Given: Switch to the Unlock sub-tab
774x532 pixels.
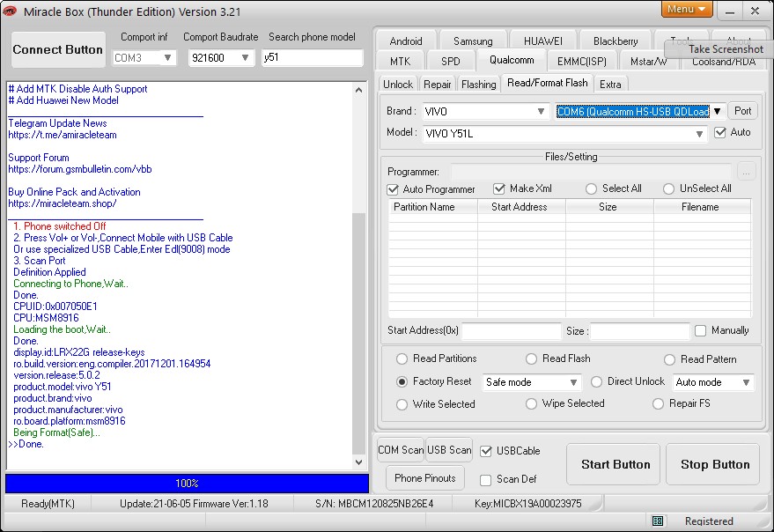Looking at the screenshot, I should point(398,85).
